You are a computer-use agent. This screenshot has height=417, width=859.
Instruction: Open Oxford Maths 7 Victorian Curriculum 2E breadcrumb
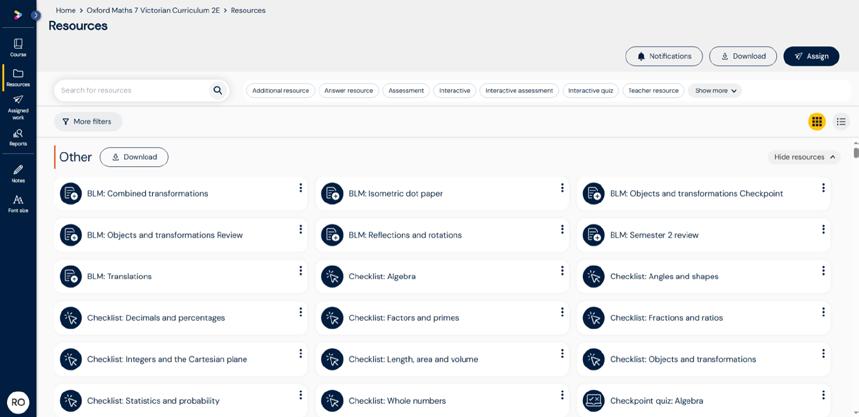pos(153,10)
